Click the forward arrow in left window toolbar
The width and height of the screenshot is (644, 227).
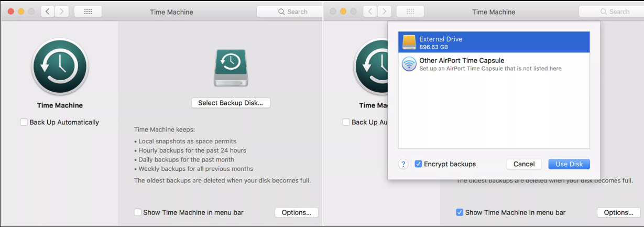point(62,12)
